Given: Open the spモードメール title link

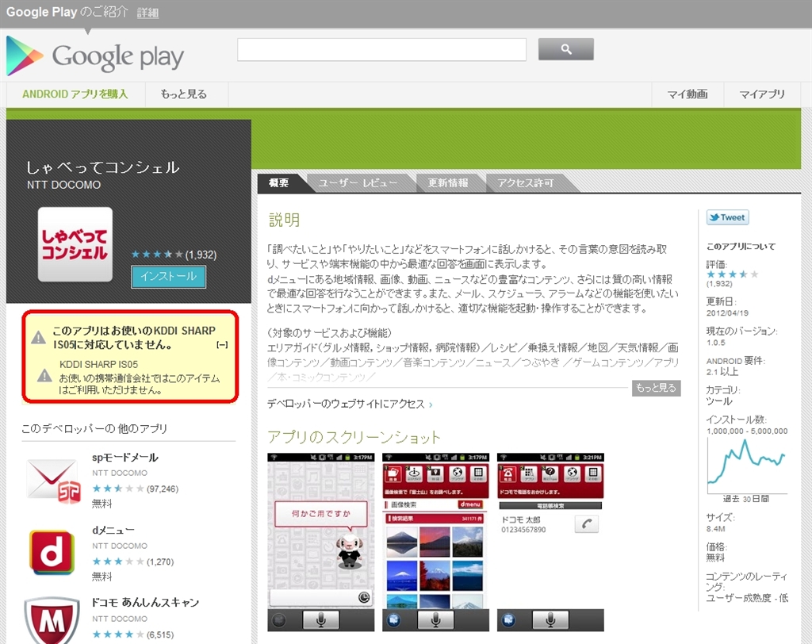Looking at the screenshot, I should pos(124,458).
